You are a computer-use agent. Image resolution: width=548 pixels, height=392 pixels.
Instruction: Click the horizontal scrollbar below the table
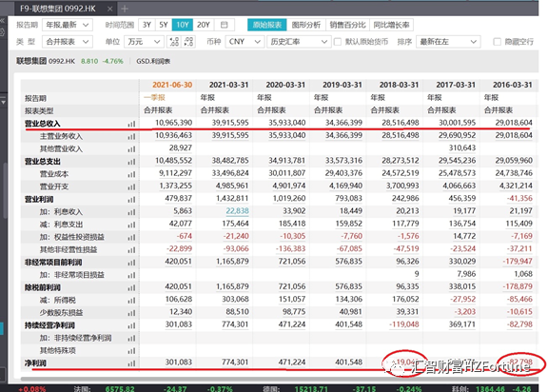278,379
